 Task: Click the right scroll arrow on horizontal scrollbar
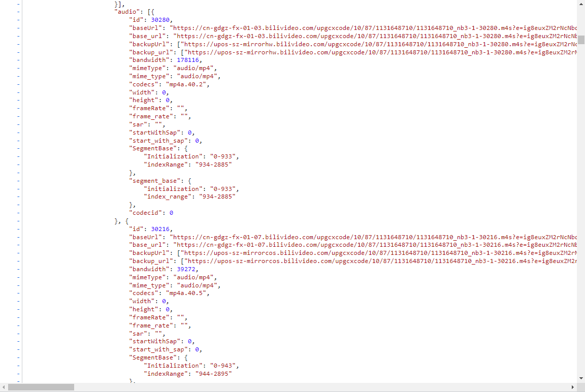tap(573, 387)
